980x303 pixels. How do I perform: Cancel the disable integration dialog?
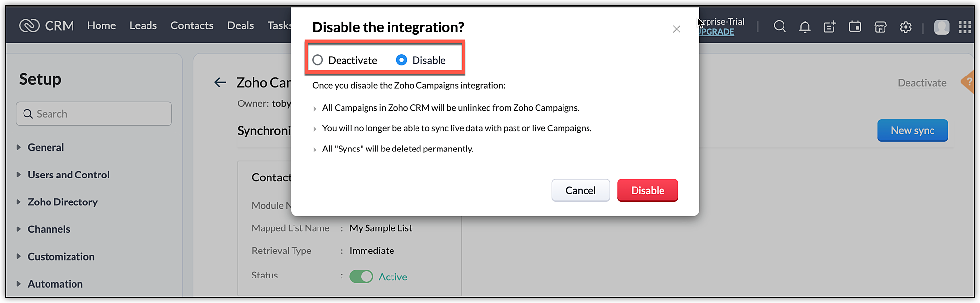[x=580, y=190]
